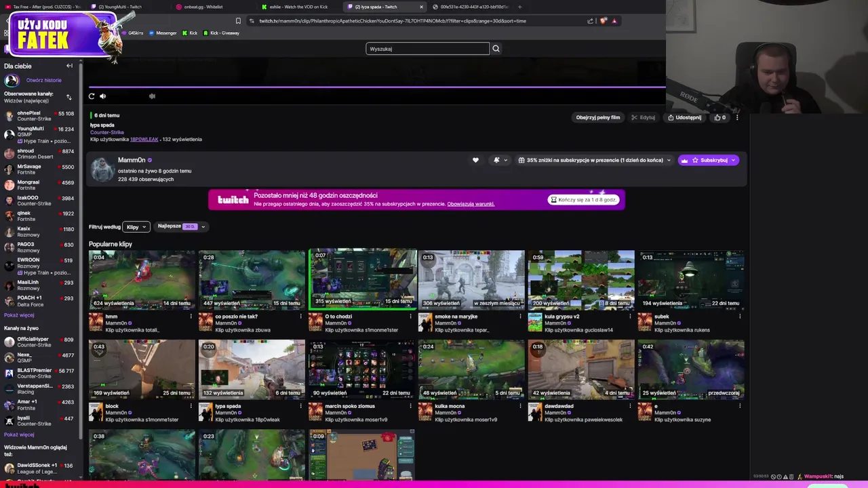
Task: Click the Counter-Strike category link
Action: [x=106, y=132]
